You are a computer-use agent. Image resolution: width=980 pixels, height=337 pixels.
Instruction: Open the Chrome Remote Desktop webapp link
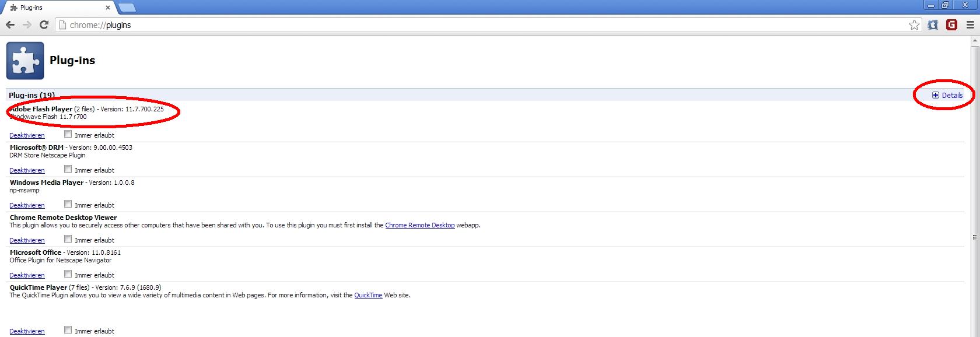pos(420,225)
